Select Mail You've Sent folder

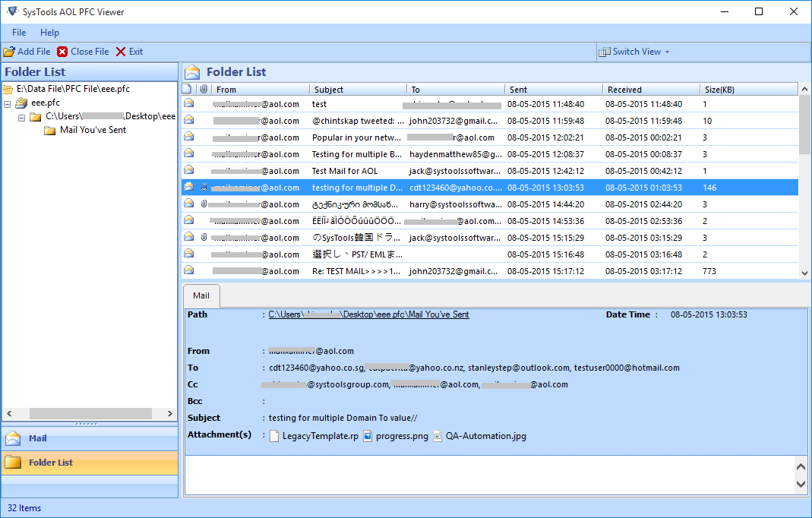pyautogui.click(x=93, y=130)
